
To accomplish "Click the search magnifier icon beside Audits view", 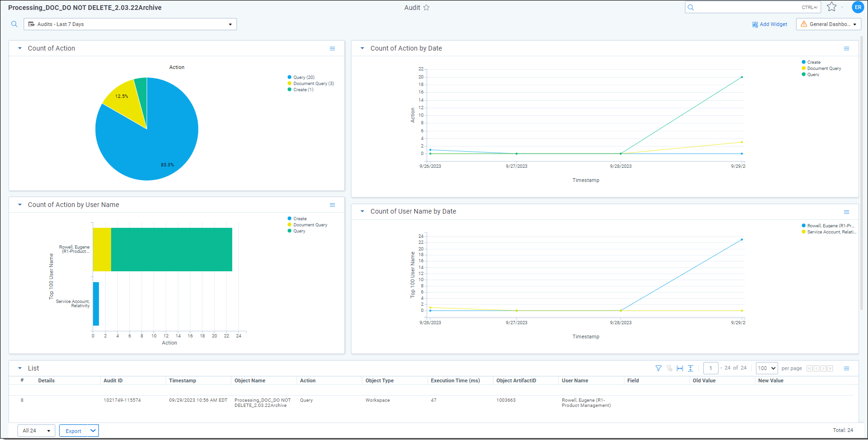I will click(14, 24).
